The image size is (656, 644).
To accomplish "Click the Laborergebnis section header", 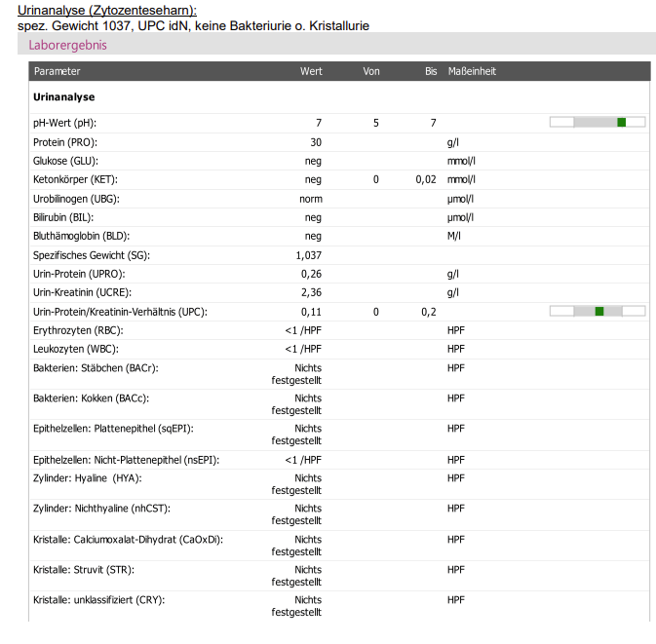I will [x=67, y=45].
